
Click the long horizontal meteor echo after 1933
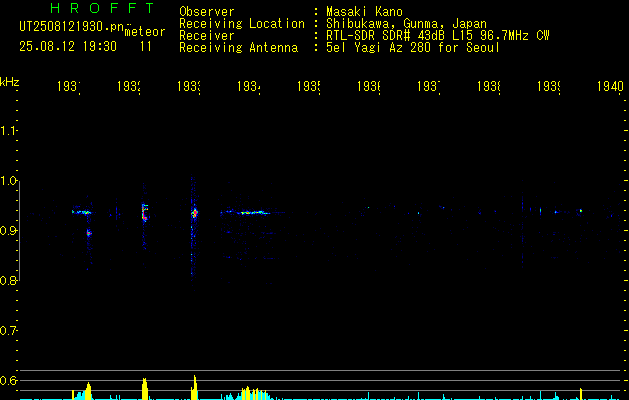pyautogui.click(x=253, y=213)
